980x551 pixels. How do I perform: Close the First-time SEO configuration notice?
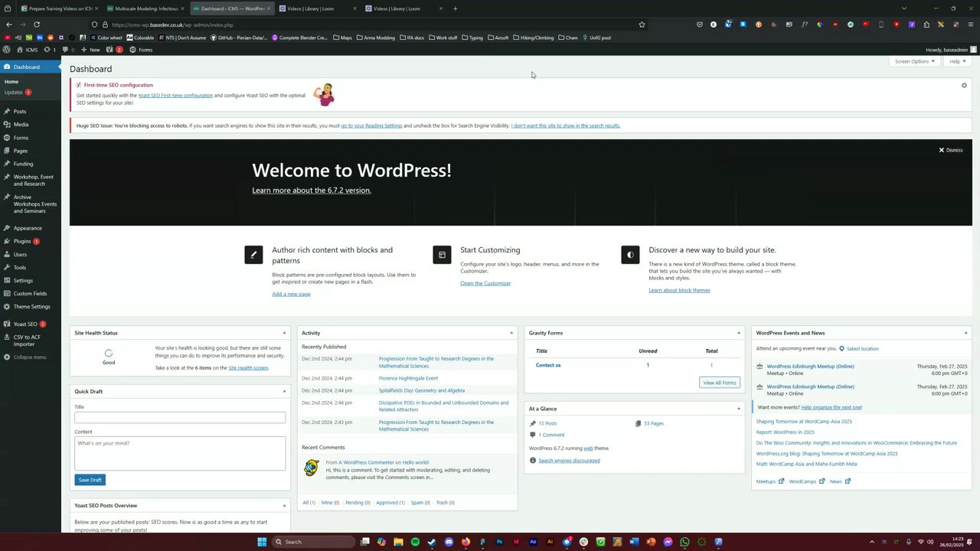964,85
